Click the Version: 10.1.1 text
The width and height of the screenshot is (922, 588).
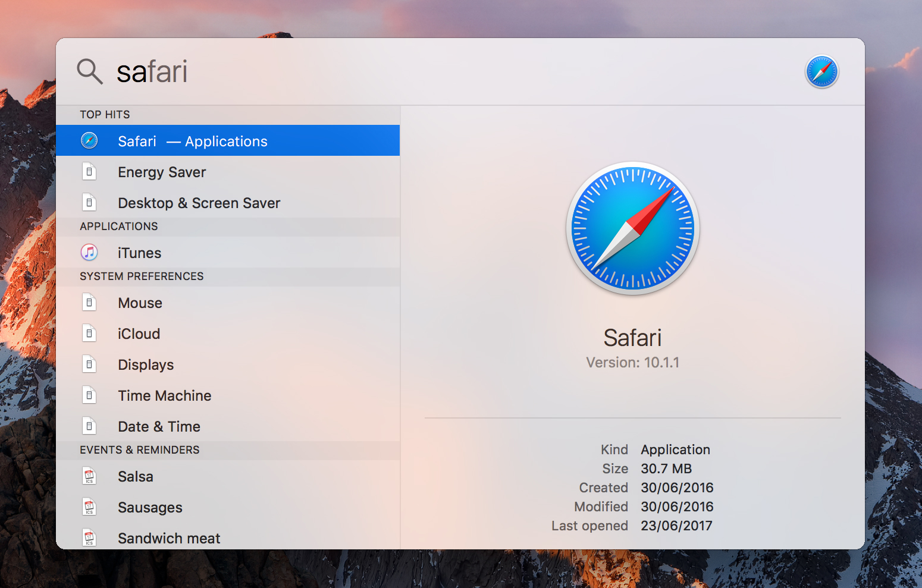click(633, 363)
